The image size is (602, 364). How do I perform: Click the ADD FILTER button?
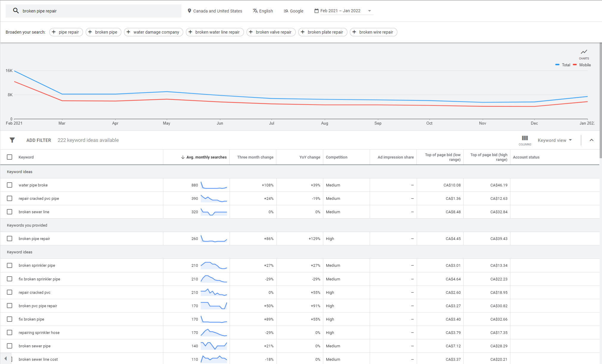39,140
